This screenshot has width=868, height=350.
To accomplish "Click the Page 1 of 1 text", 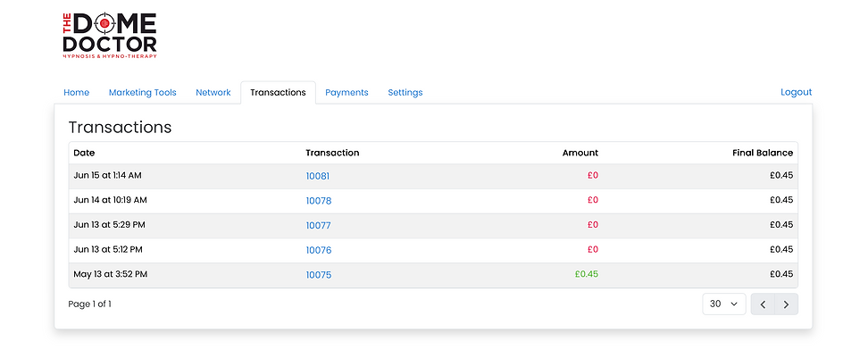I will click(x=89, y=304).
